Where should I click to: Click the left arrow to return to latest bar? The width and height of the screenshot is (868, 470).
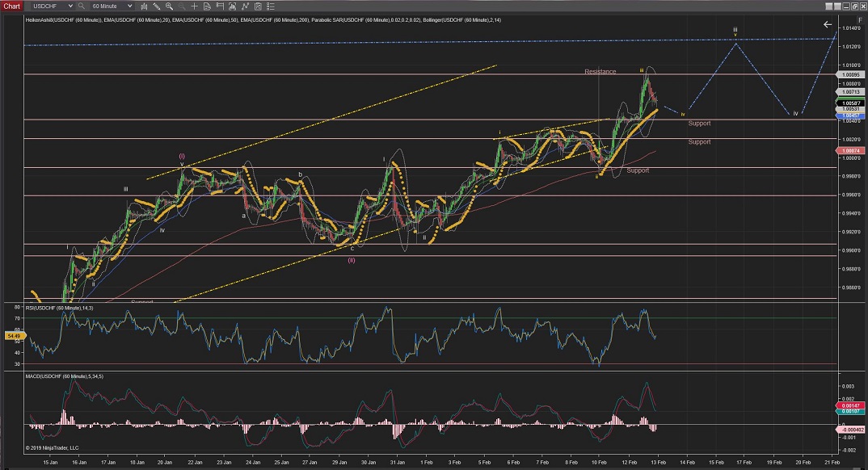tap(827, 24)
